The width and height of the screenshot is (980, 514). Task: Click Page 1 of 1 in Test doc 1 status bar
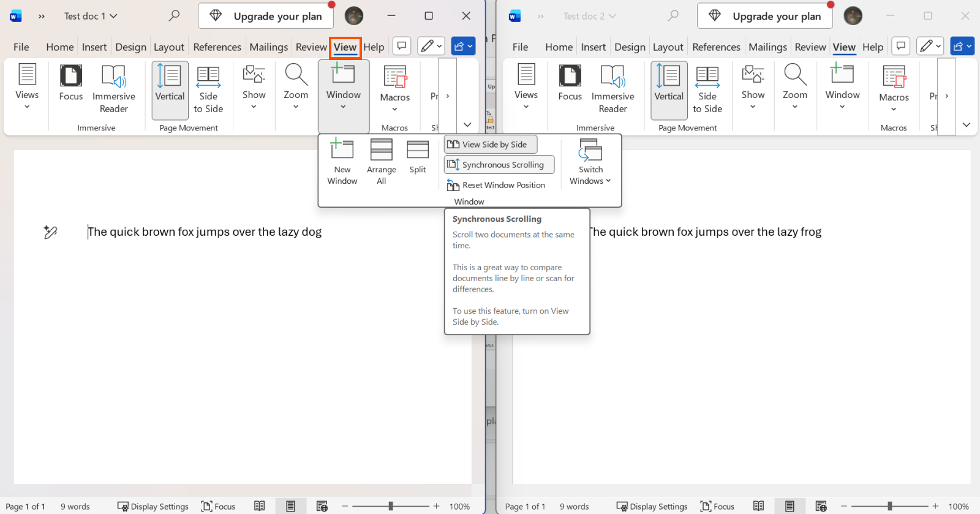pos(25,507)
